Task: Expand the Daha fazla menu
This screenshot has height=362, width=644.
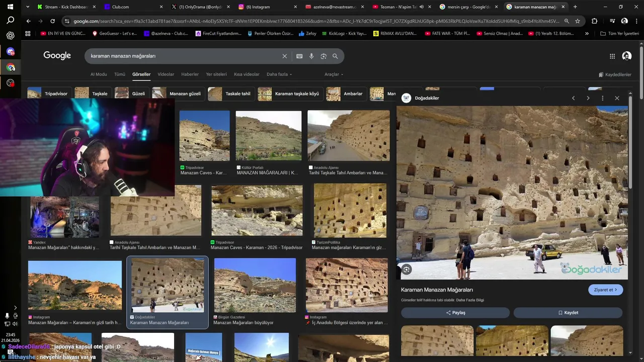Action: pos(279,74)
